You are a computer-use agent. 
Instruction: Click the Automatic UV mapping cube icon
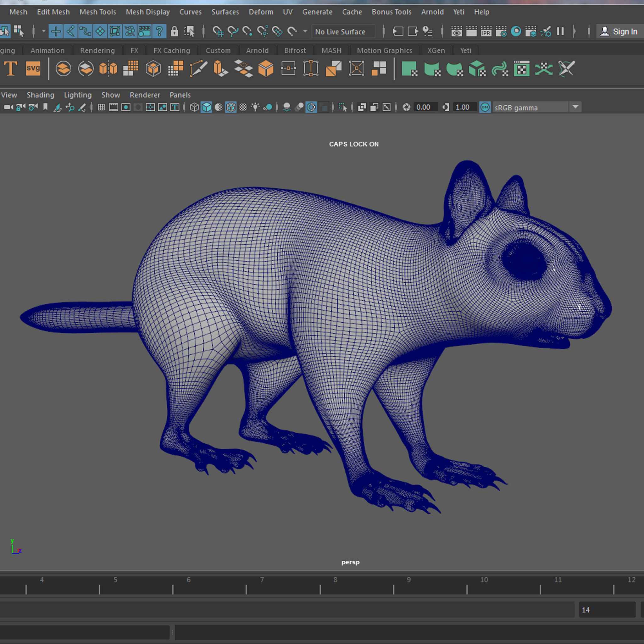[x=477, y=69]
